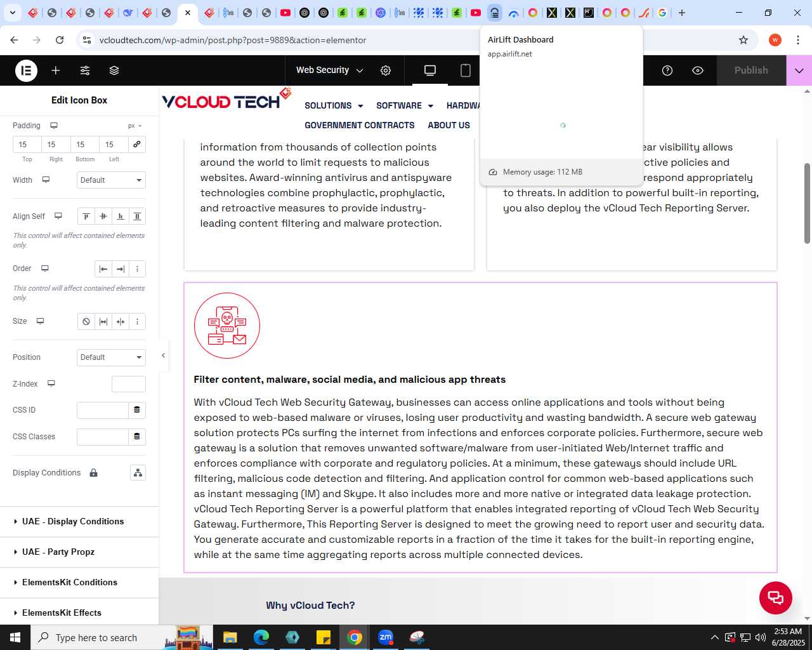Image resolution: width=812 pixels, height=650 pixels.
Task: Preview changes with the eye icon
Action: pyautogui.click(x=698, y=70)
